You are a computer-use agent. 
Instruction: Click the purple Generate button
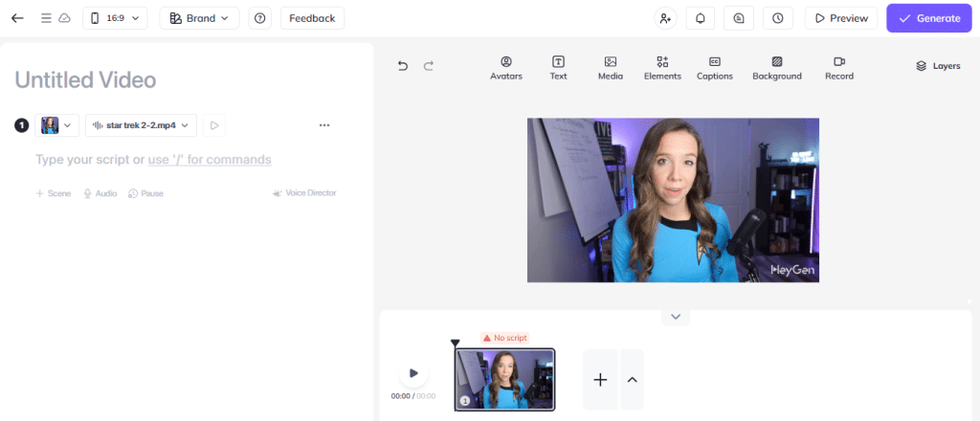pos(929,18)
